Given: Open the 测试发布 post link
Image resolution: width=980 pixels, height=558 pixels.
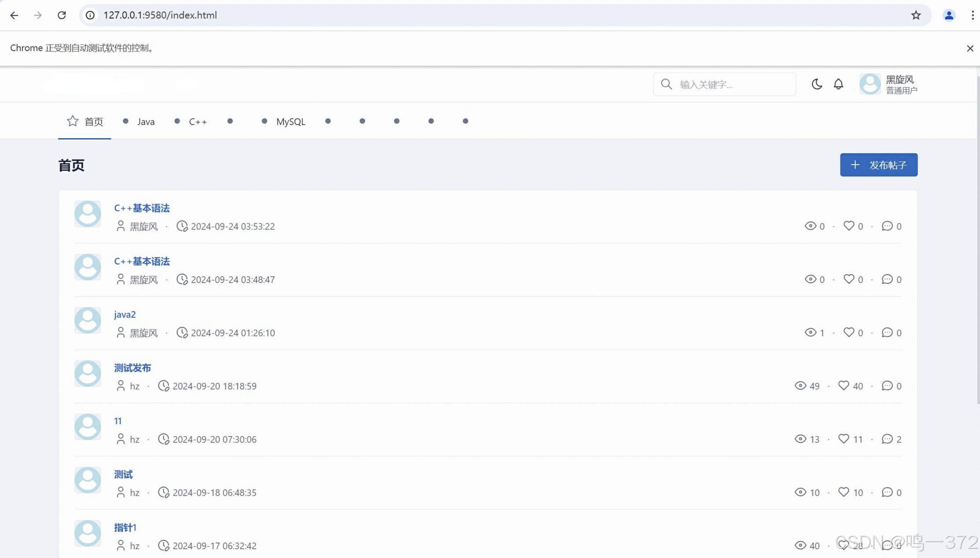Looking at the screenshot, I should 132,368.
